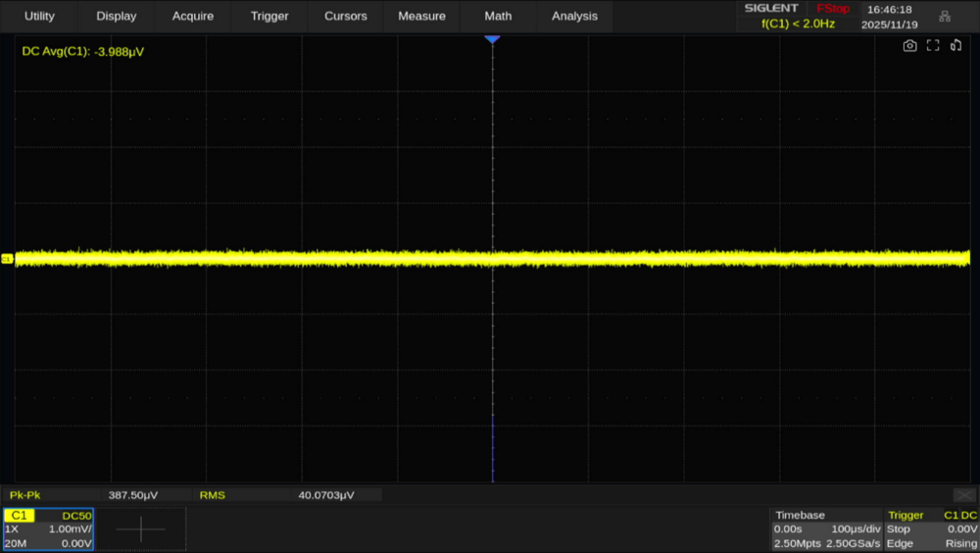Image resolution: width=980 pixels, height=553 pixels.
Task: Click the plus icon to add channel
Action: pos(140,529)
